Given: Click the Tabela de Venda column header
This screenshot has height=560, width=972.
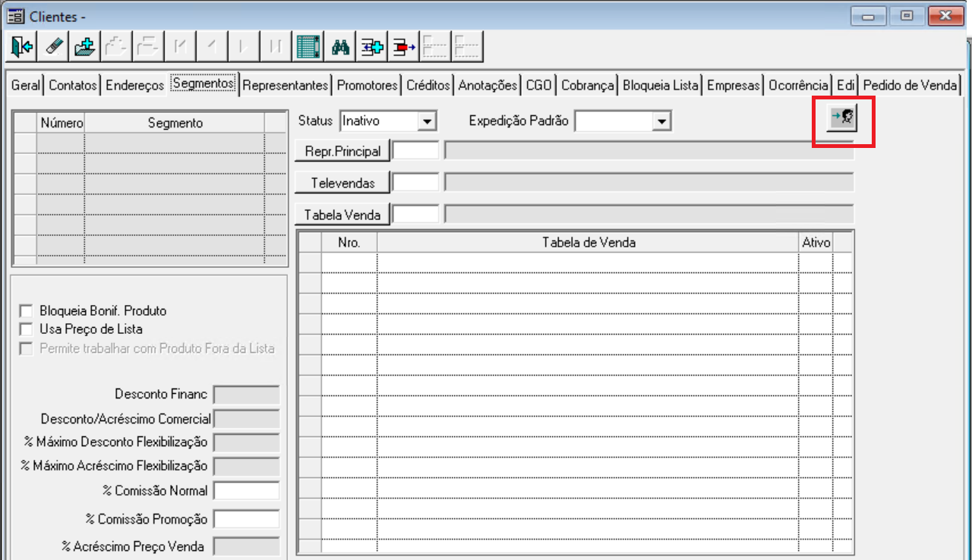Looking at the screenshot, I should 588,242.
